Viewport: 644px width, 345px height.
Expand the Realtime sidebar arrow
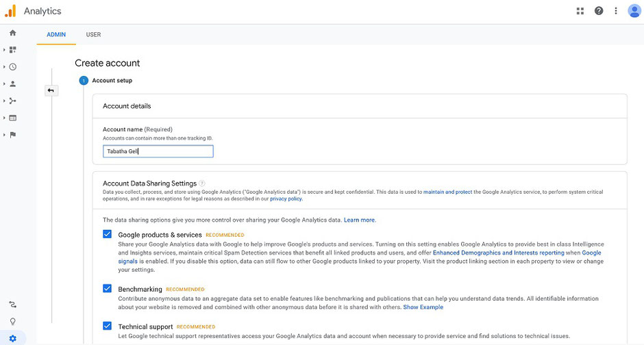point(4,67)
